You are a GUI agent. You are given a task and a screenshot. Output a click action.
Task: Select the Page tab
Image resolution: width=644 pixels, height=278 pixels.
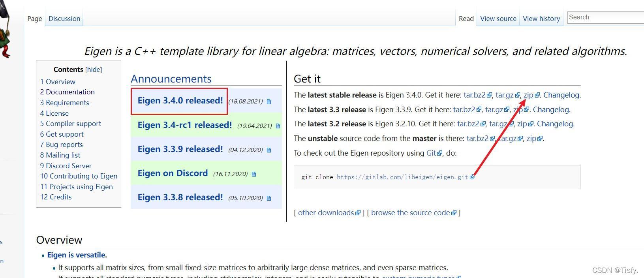tap(35, 19)
